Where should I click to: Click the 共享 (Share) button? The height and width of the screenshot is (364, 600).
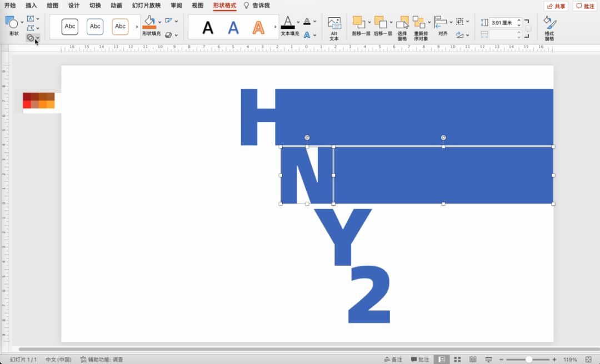556,6
